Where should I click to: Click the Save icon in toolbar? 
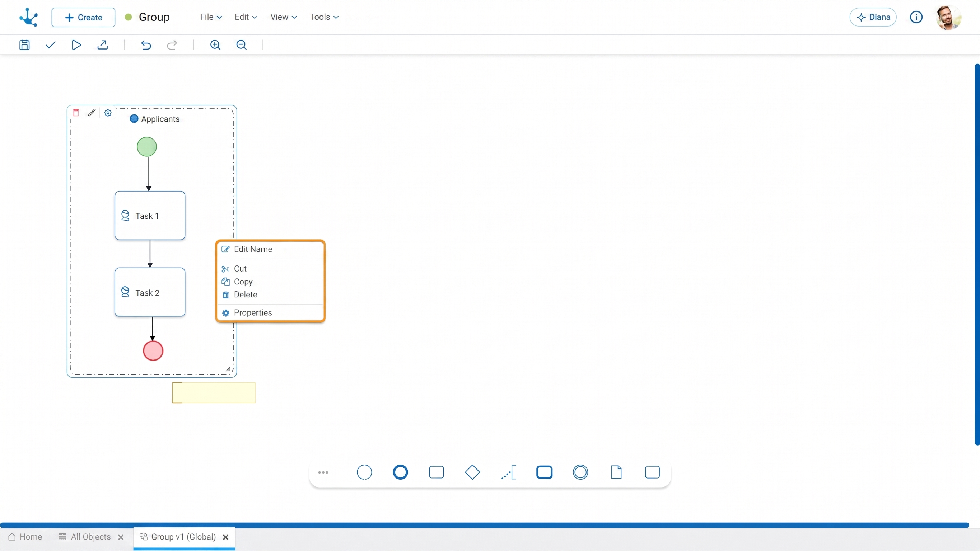[24, 45]
